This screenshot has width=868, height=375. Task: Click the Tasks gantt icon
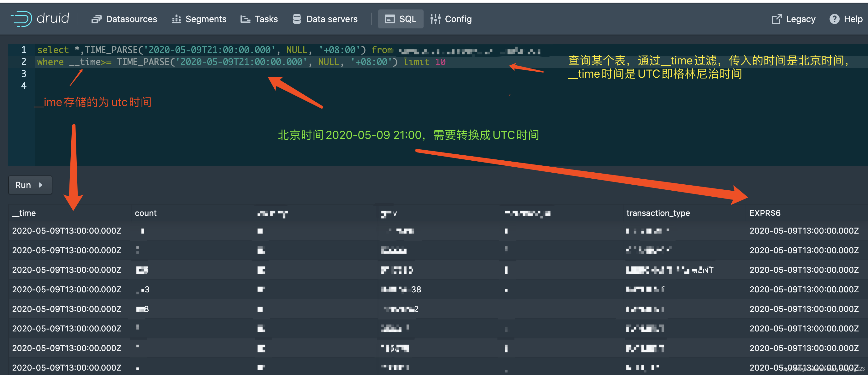point(245,19)
